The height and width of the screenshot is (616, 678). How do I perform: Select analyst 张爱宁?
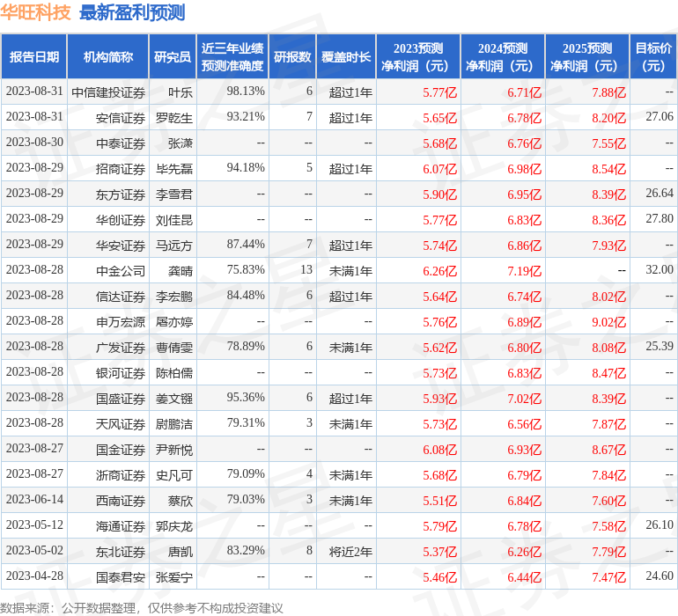click(x=174, y=576)
